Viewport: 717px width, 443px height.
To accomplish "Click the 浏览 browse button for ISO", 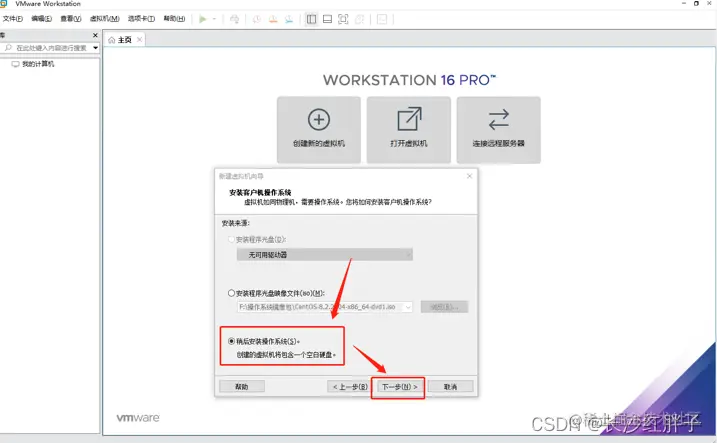I will tap(444, 307).
